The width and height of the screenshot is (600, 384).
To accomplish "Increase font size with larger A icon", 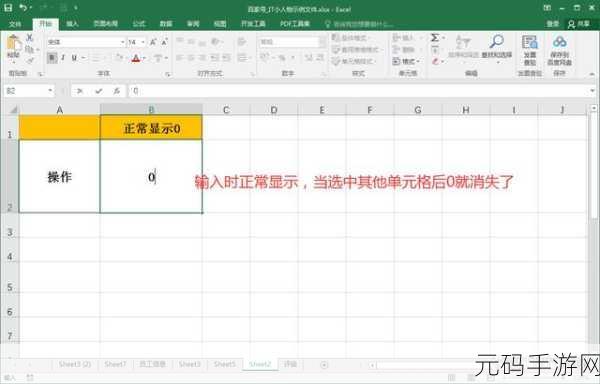I will [x=153, y=42].
